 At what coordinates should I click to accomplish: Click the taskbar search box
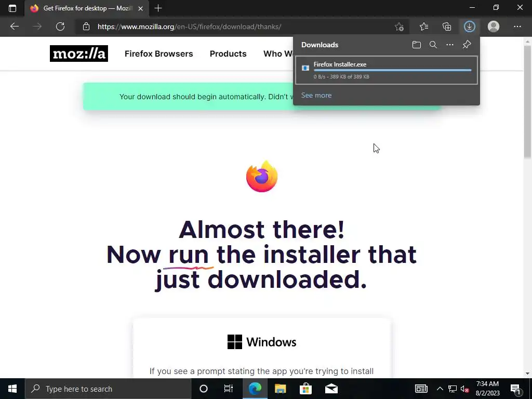pos(108,389)
